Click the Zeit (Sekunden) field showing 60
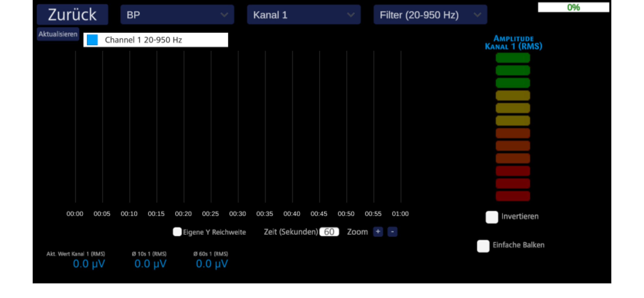 pyautogui.click(x=329, y=232)
